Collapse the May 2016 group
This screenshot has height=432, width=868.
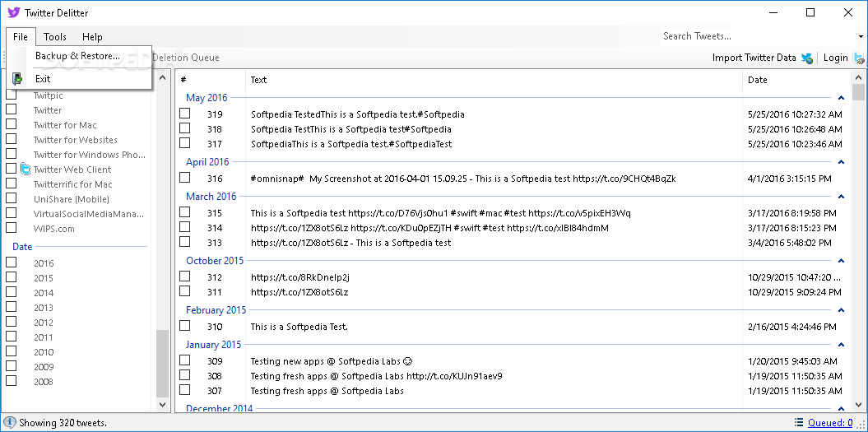pos(842,98)
